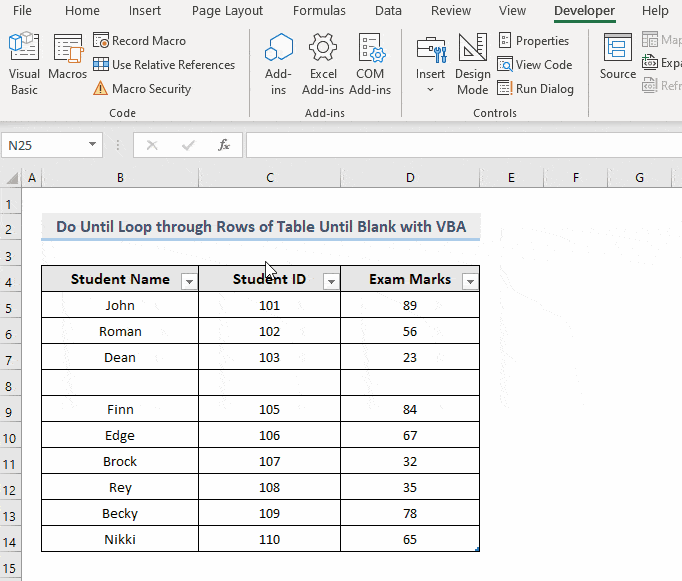Select column E header

512,178
